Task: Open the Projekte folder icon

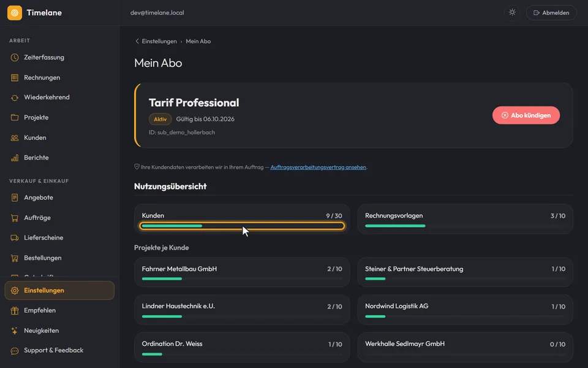Action: [x=15, y=118]
